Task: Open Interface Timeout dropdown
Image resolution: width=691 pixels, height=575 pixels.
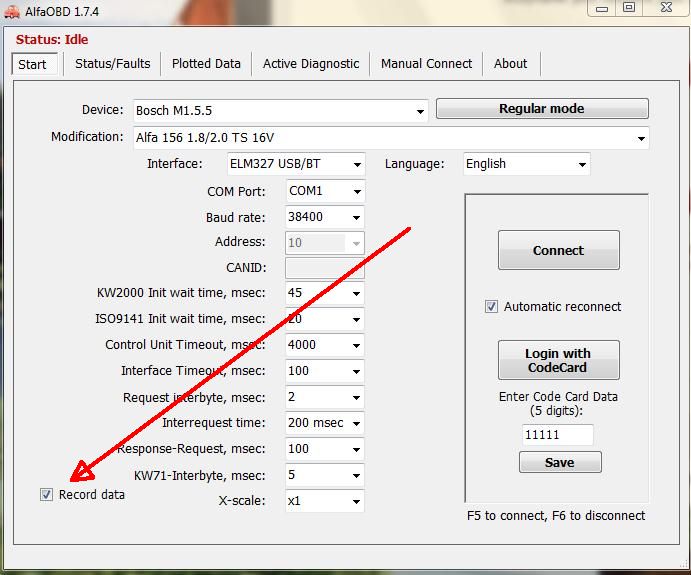Action: click(x=325, y=371)
